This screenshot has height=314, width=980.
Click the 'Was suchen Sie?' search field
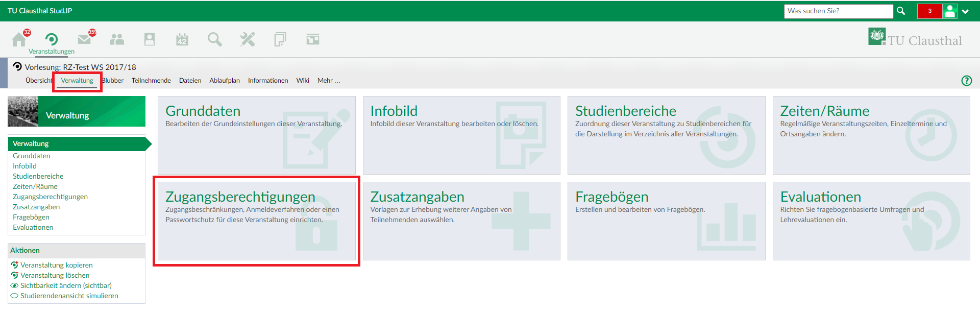click(838, 11)
